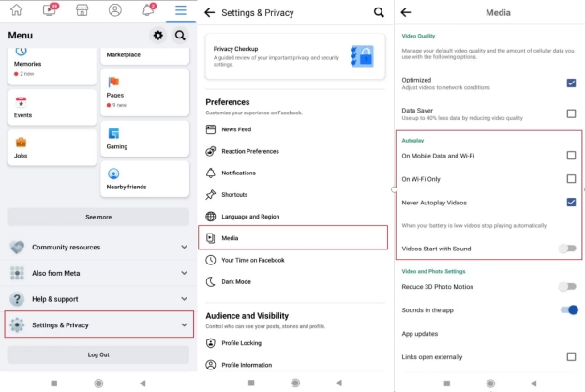Viewport: 585px width, 392px height.
Task: Open the Gaming icon card
Action: coord(144,139)
